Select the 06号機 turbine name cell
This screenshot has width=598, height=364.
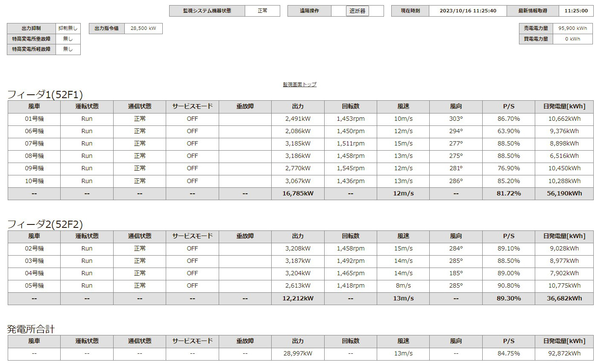[34, 131]
